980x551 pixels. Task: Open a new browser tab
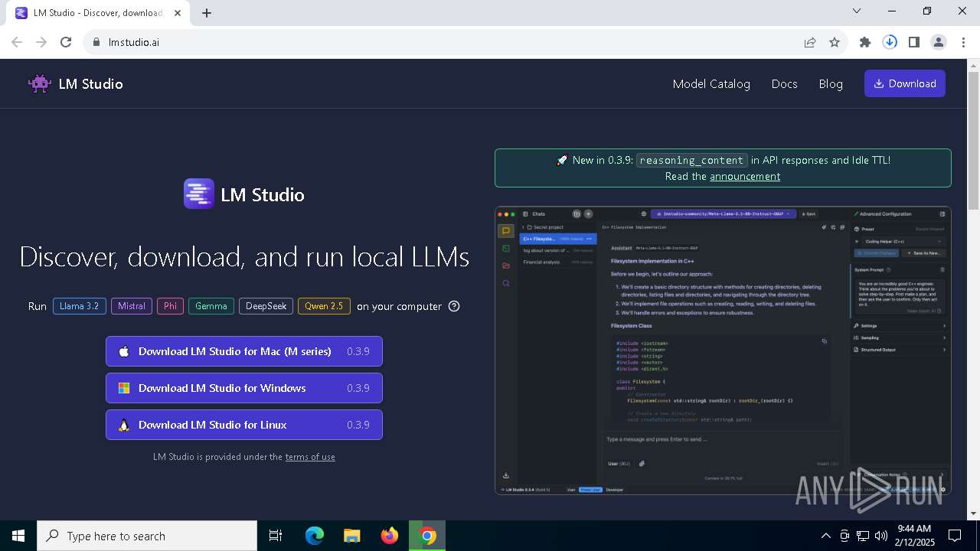pyautogui.click(x=207, y=13)
